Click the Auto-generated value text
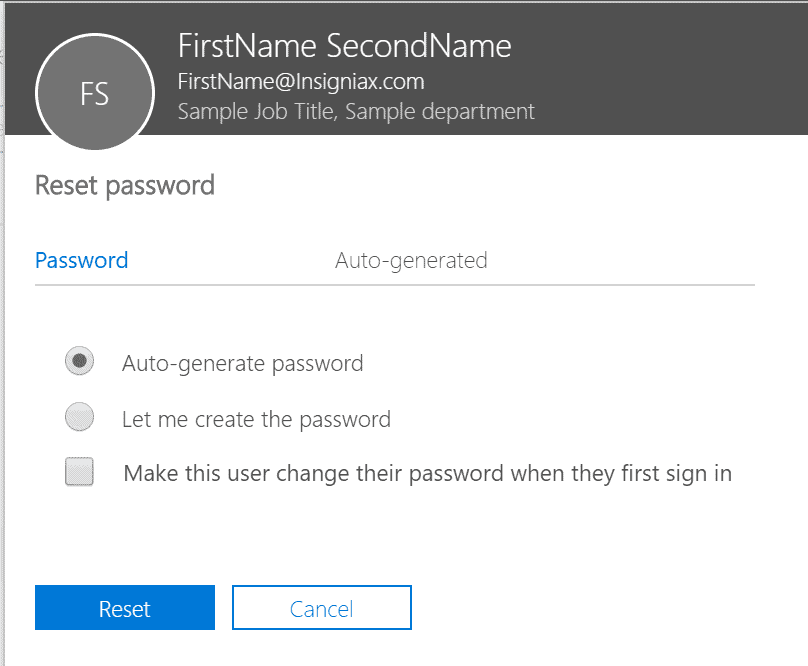808x666 pixels. click(411, 261)
